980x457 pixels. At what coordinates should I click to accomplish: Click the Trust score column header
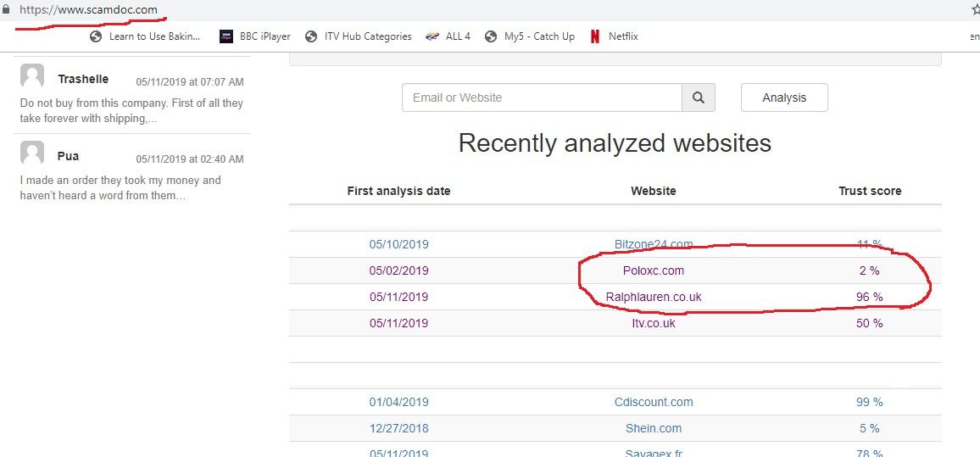pyautogui.click(x=870, y=191)
